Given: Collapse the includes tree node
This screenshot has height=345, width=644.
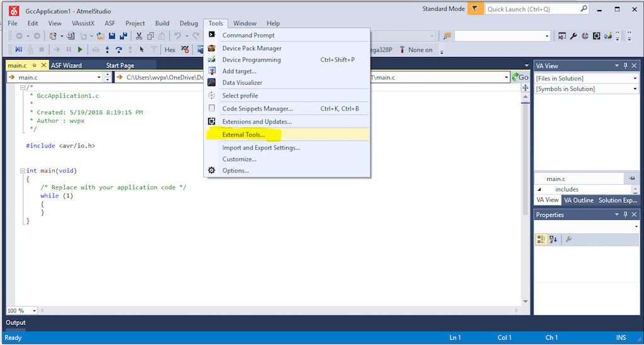Looking at the screenshot, I should tap(539, 190).
